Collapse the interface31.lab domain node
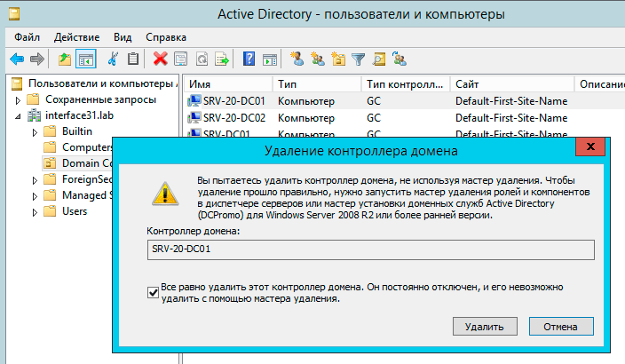Image resolution: width=625 pixels, height=364 pixels. coord(18,115)
